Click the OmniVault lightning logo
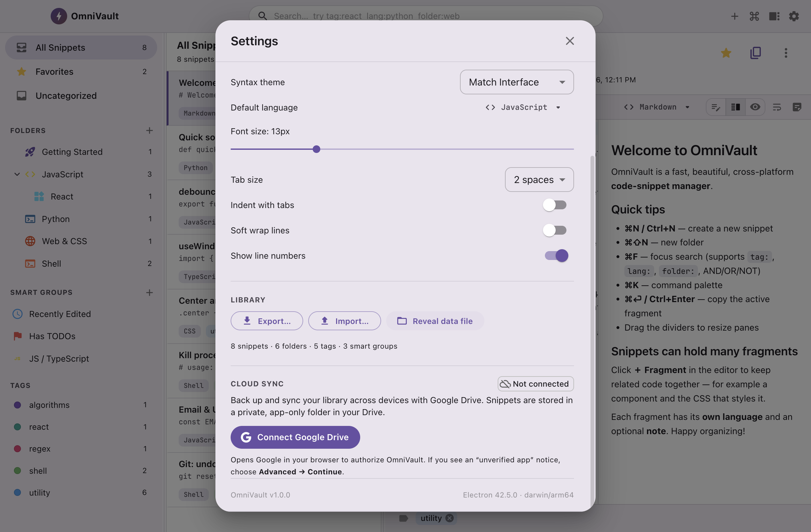 point(59,16)
